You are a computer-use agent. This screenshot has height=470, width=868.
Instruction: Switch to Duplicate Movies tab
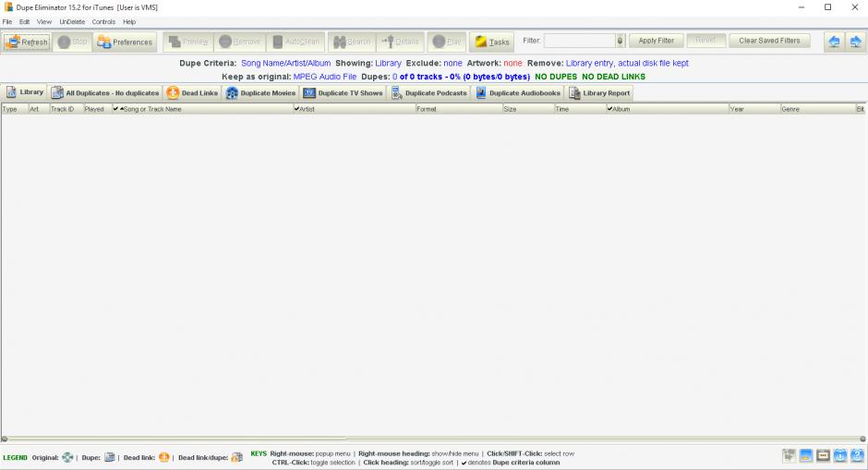(x=260, y=93)
